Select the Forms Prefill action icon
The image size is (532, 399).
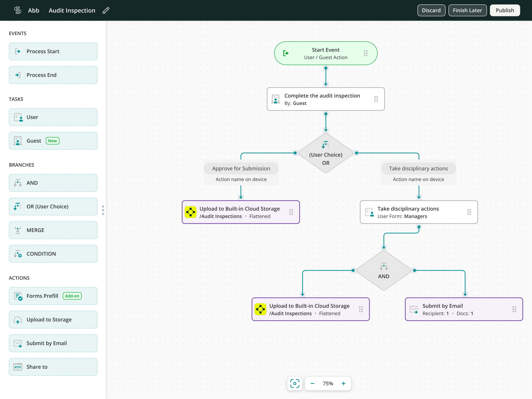pyautogui.click(x=18, y=296)
